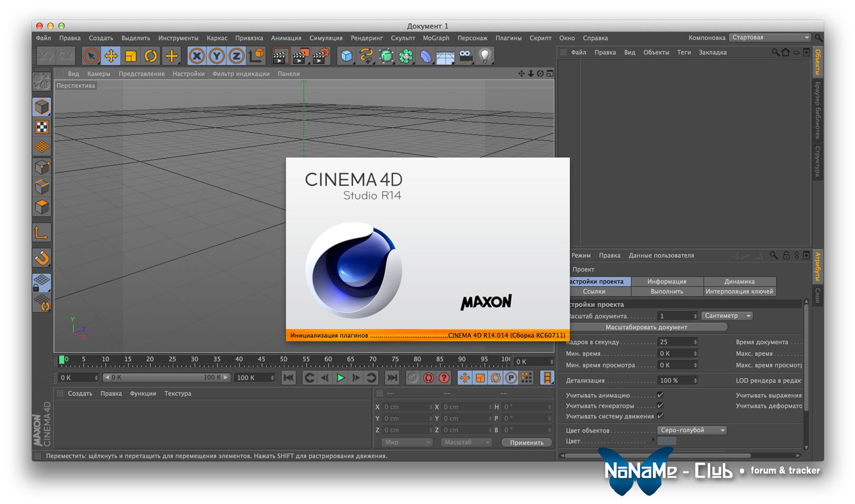Open the Рендеринг menu
Screen dimensions: 855x504
pos(367,38)
